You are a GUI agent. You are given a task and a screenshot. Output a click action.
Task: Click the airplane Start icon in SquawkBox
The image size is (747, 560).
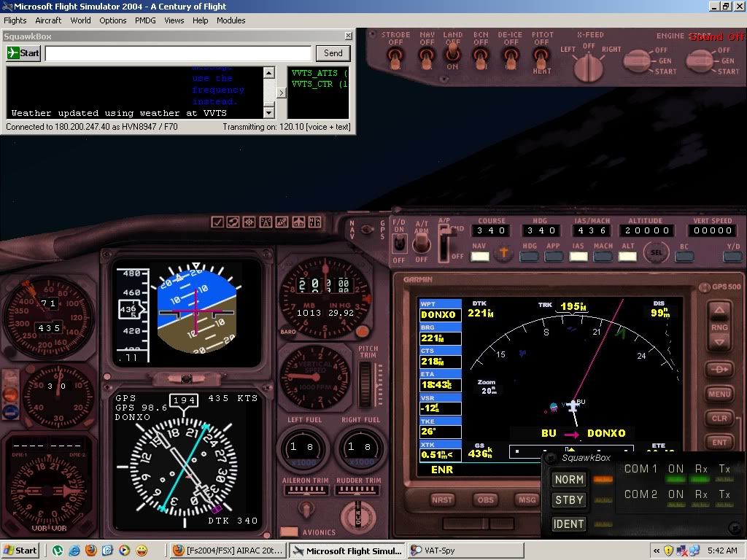pos(23,52)
